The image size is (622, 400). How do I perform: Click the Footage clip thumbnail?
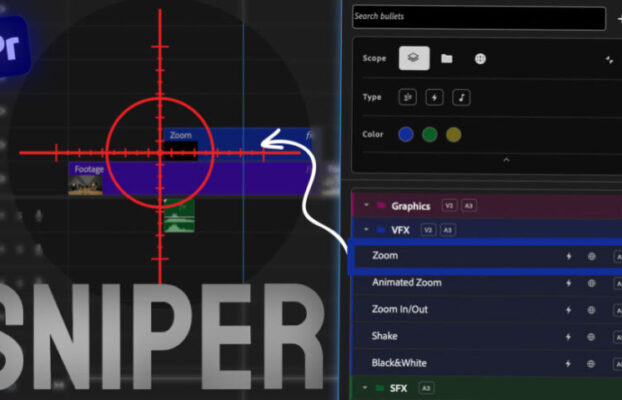coord(85,185)
